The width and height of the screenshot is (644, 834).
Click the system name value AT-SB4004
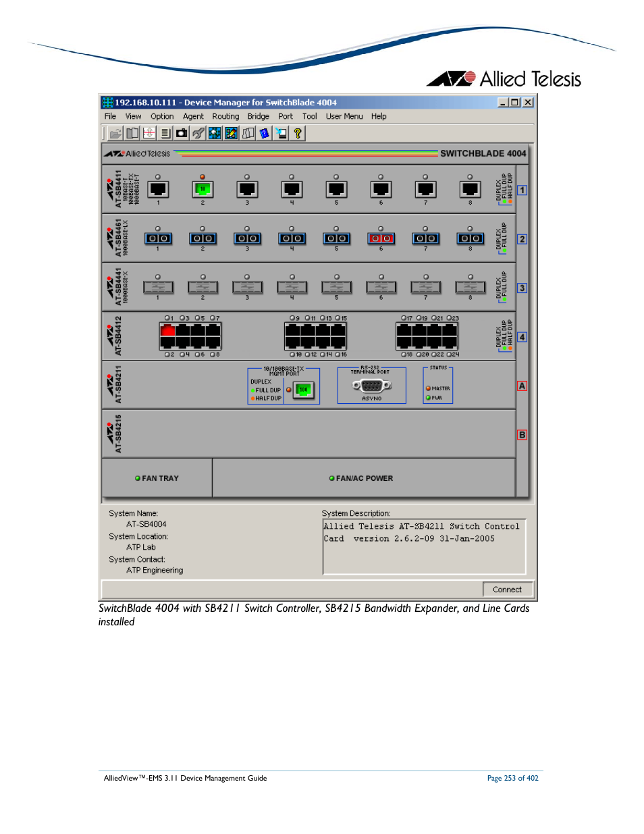(x=146, y=524)
